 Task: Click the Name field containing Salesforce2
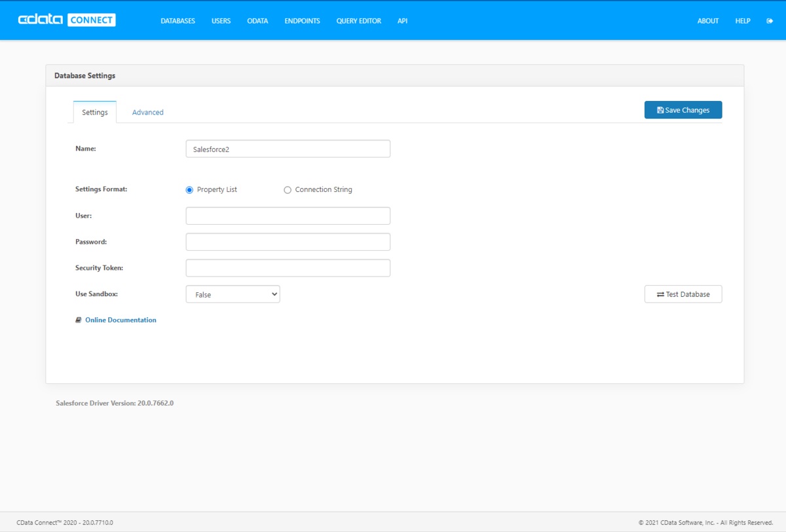[x=288, y=149]
